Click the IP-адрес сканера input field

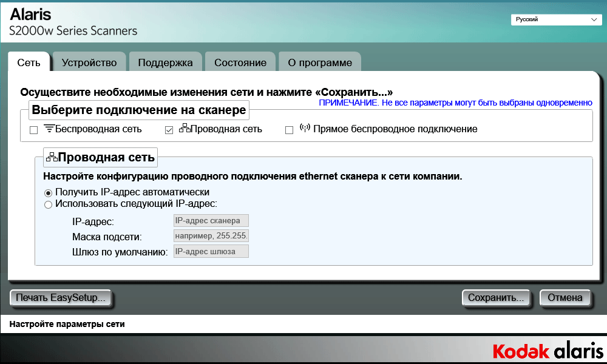click(x=211, y=220)
